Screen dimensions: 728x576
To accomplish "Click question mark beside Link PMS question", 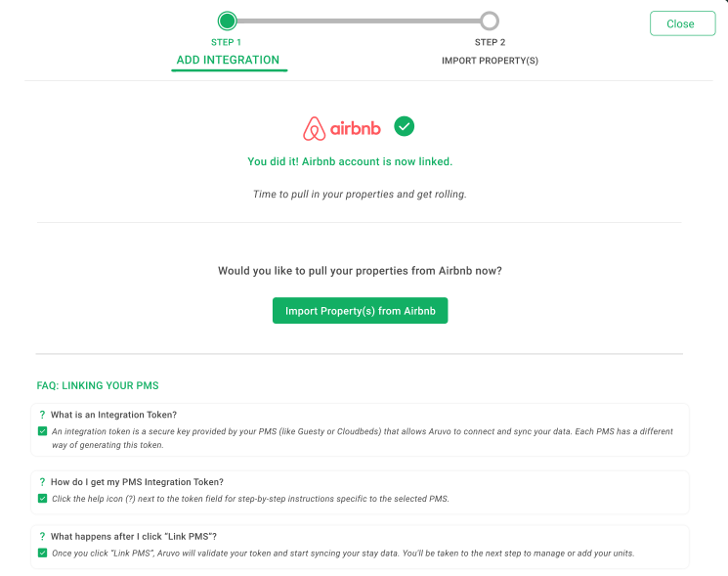I will (x=42, y=537).
